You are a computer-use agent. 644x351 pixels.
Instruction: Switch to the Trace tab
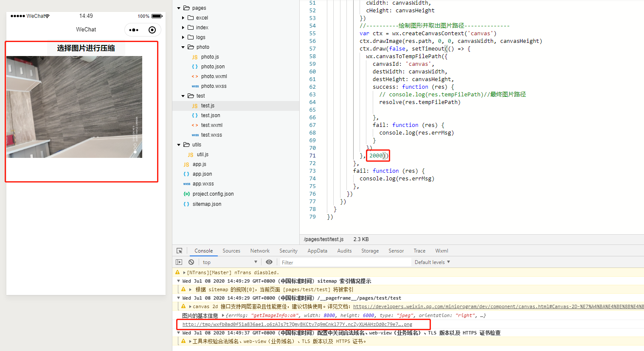(x=419, y=251)
